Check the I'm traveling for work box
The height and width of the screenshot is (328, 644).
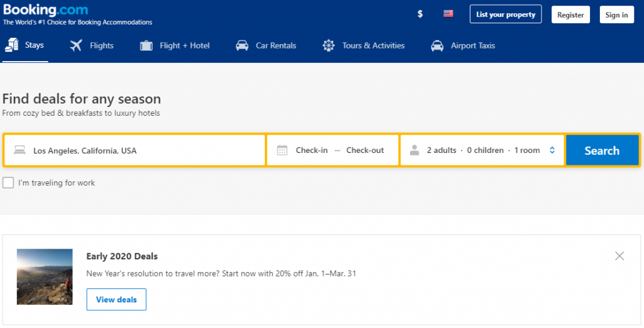point(8,183)
